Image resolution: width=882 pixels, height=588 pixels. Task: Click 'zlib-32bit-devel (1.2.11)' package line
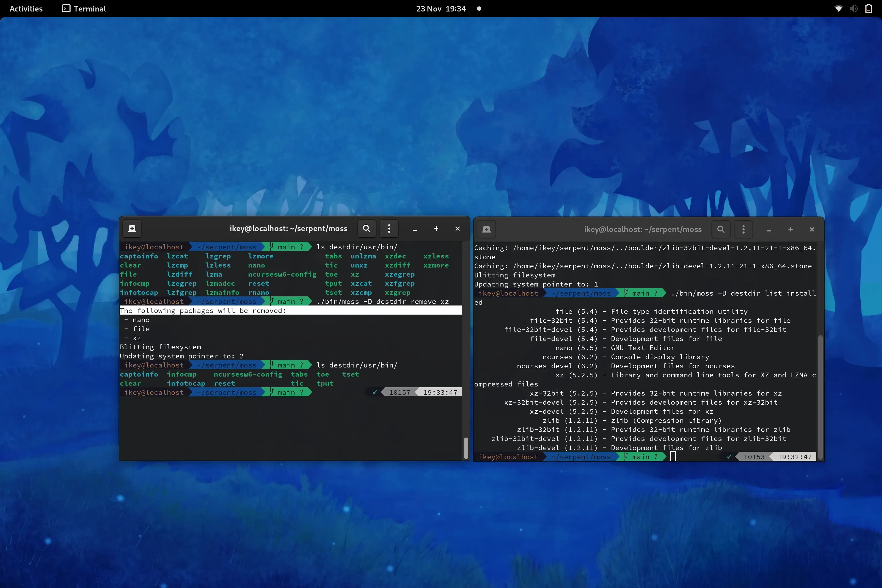click(639, 439)
